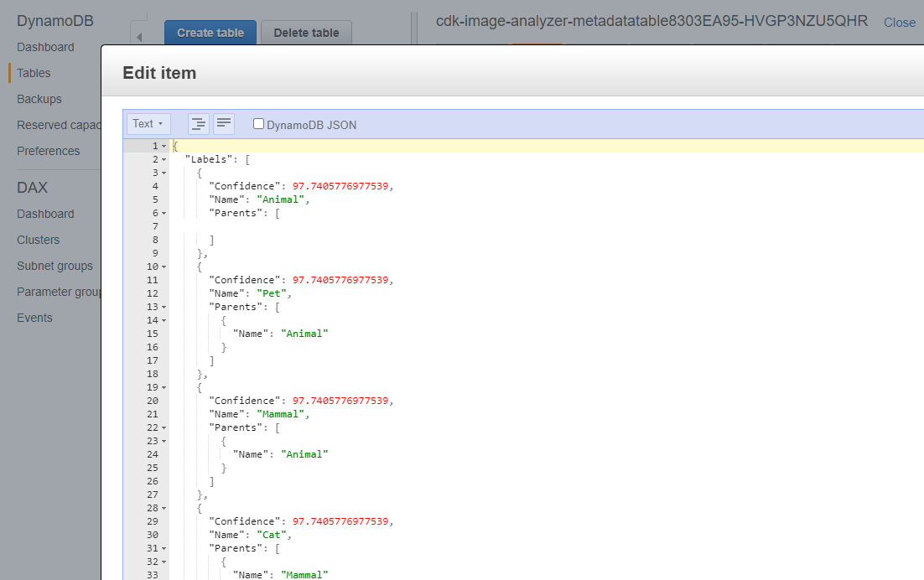Image resolution: width=924 pixels, height=580 pixels.
Task: Click the "Animal" name value on line 5
Action: pos(281,199)
